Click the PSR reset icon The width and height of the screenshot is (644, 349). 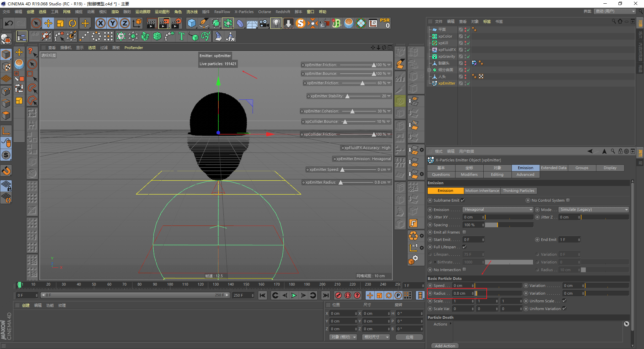pos(385,23)
